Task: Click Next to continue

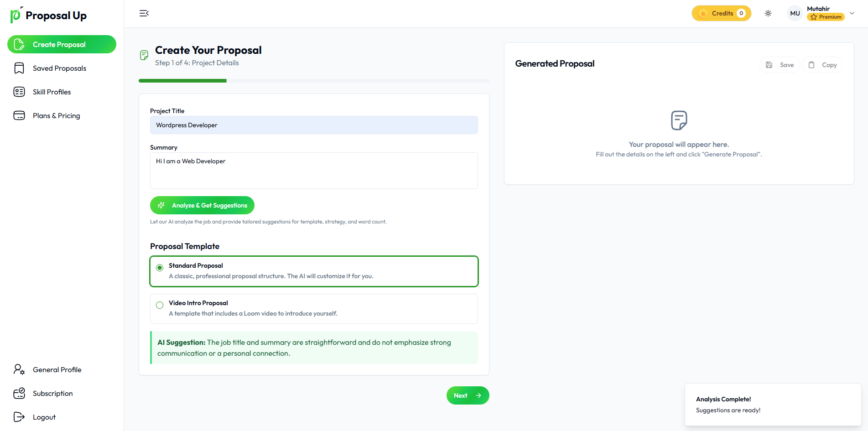Action: 468,395
